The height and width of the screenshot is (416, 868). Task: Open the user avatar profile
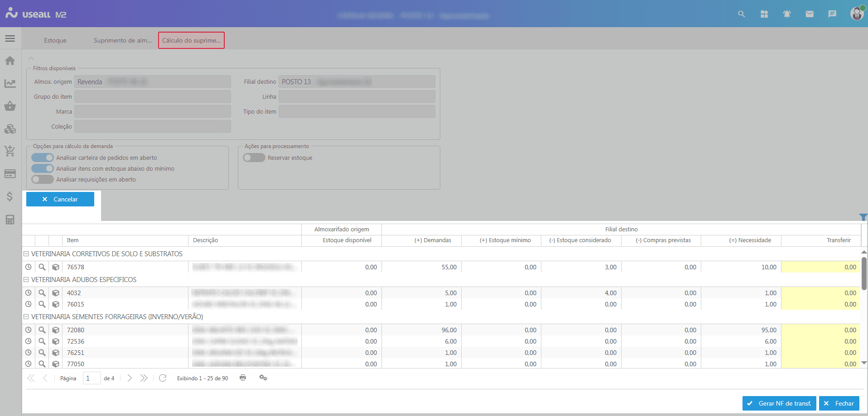tap(857, 14)
